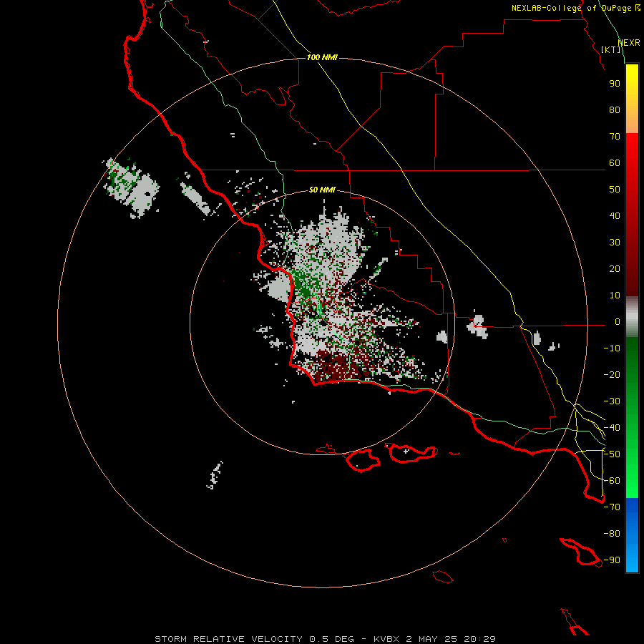This screenshot has height=644, width=644.
Task: Click the [KT] unit label
Action: pyautogui.click(x=611, y=49)
